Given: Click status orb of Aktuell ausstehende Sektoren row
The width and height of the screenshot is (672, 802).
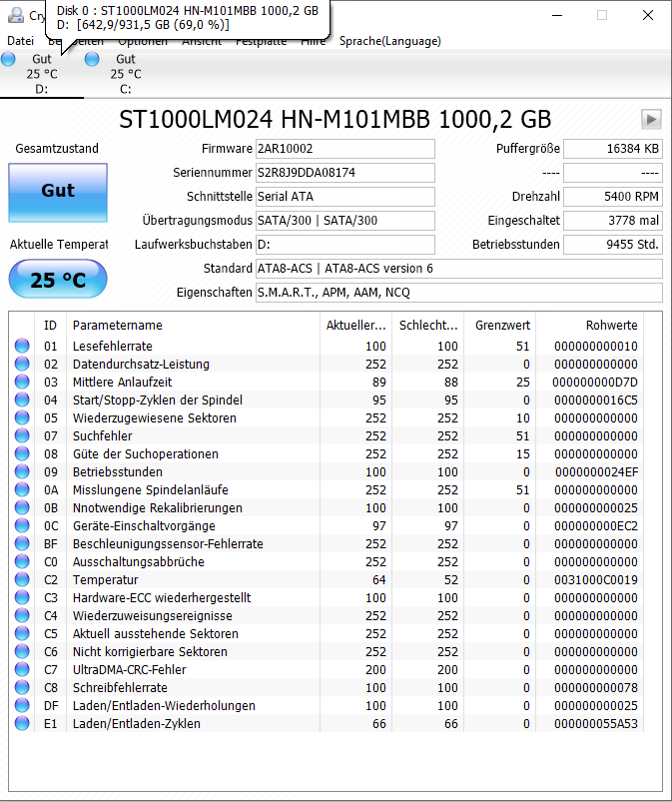Looking at the screenshot, I should pos(22,633).
